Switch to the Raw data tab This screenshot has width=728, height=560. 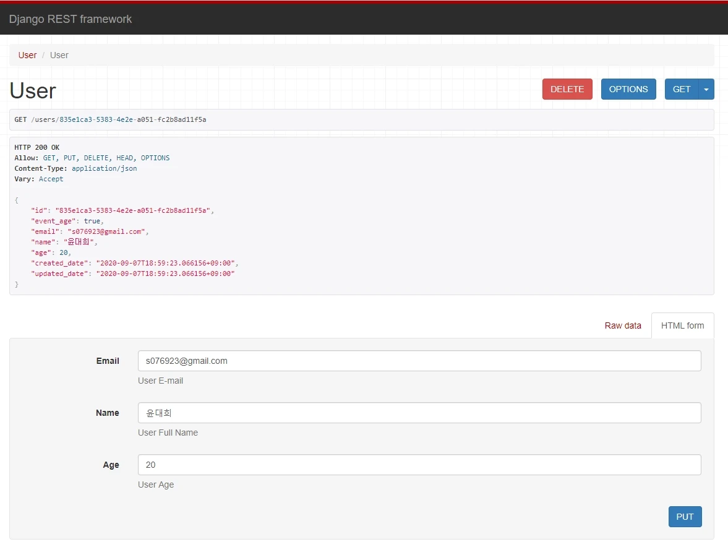pos(622,325)
